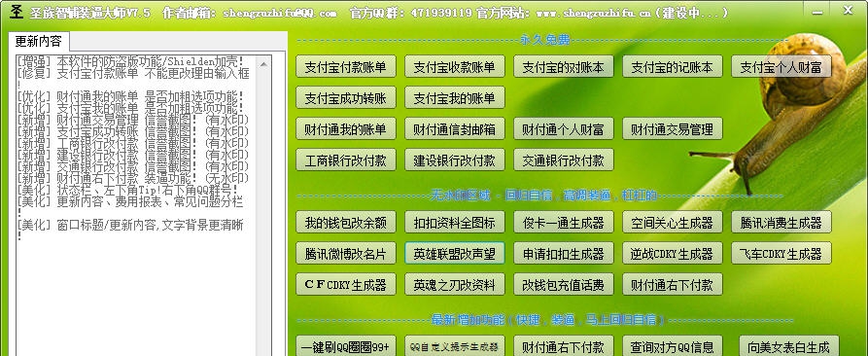Viewport: 868px width, 356px height.
Task: Click '[新增] 建设银行改付款 信誉截图! (有水印)' line
Action: tap(133, 155)
